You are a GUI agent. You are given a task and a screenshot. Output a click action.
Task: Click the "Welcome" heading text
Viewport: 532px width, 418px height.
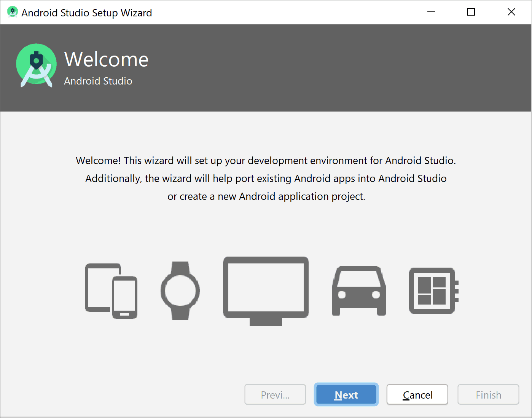tap(106, 59)
